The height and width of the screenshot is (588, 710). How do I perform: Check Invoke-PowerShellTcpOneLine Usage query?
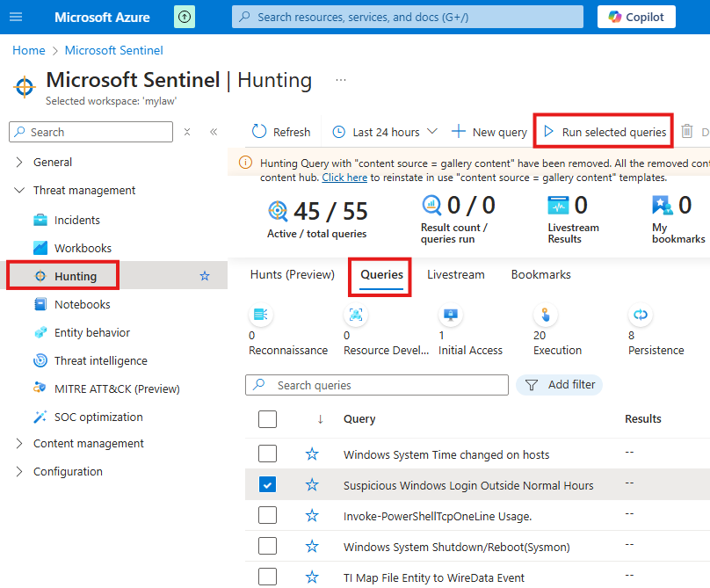(267, 515)
